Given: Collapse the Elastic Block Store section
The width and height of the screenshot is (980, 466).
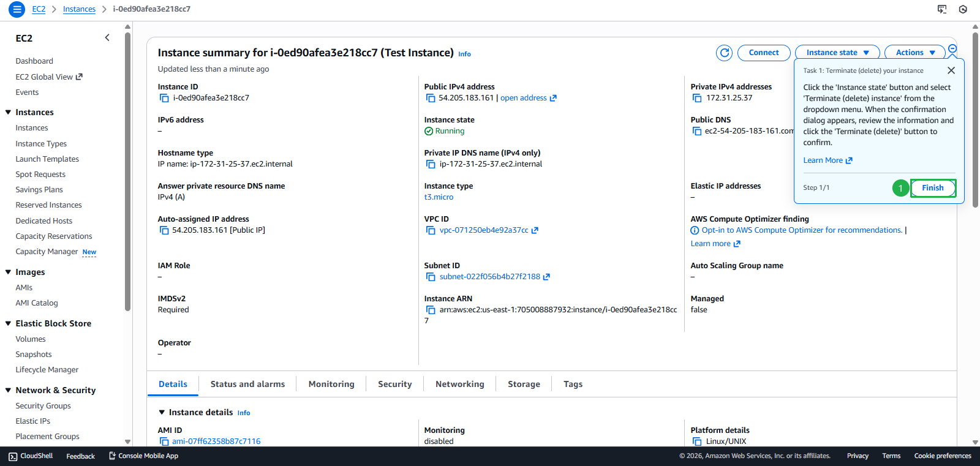Looking at the screenshot, I should click(9, 323).
